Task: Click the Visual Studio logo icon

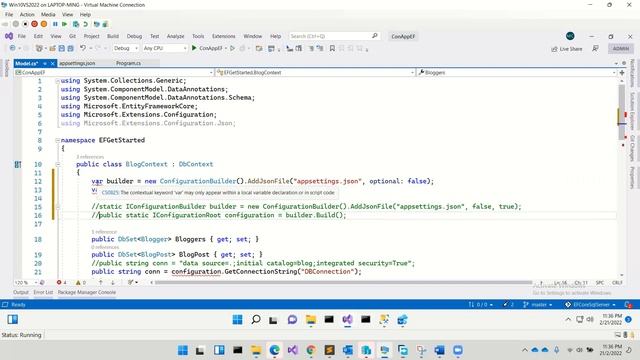Action: click(x=9, y=36)
